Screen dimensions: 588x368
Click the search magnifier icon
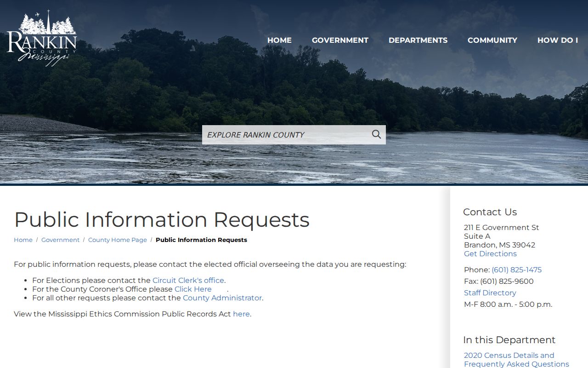[376, 134]
